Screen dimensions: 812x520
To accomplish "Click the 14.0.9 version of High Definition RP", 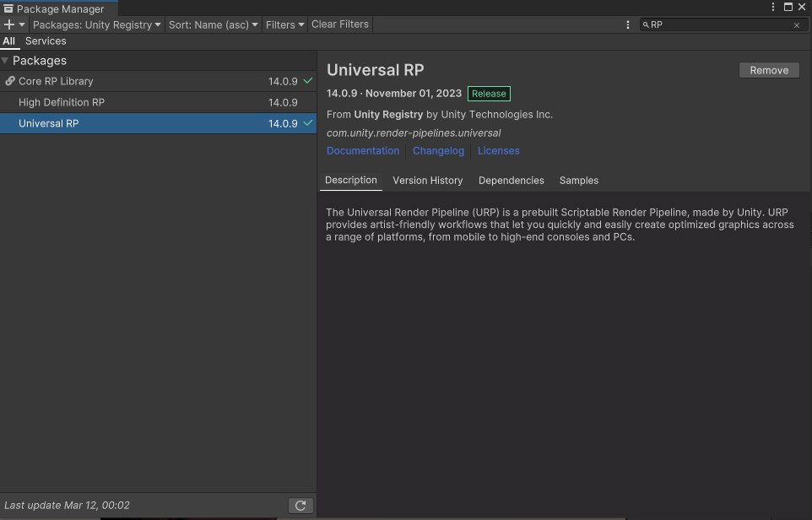I will pos(283,102).
